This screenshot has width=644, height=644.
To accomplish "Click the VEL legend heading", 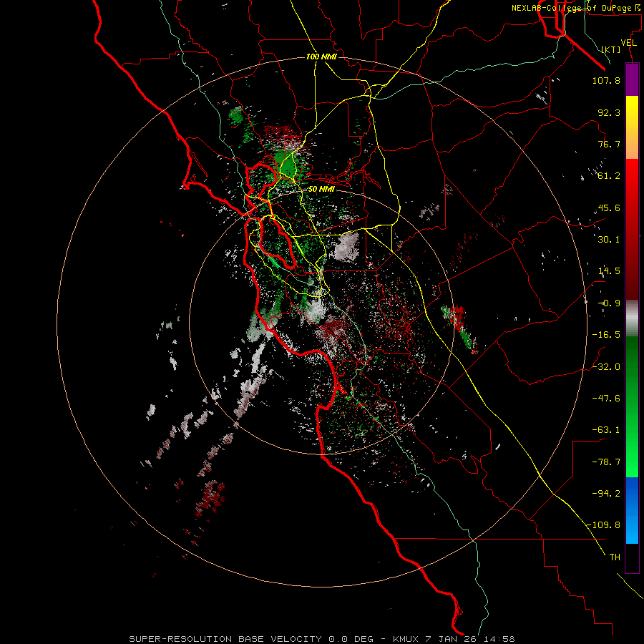I will click(x=628, y=43).
